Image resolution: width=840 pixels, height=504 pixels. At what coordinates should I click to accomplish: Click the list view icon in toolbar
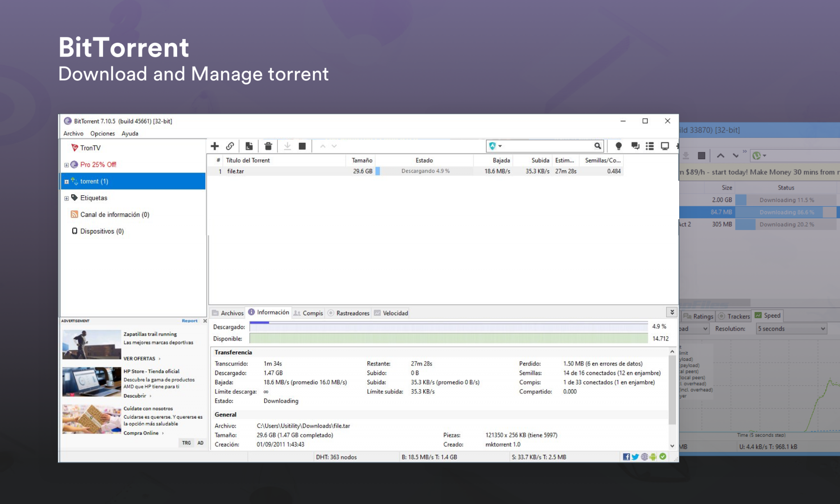click(650, 146)
